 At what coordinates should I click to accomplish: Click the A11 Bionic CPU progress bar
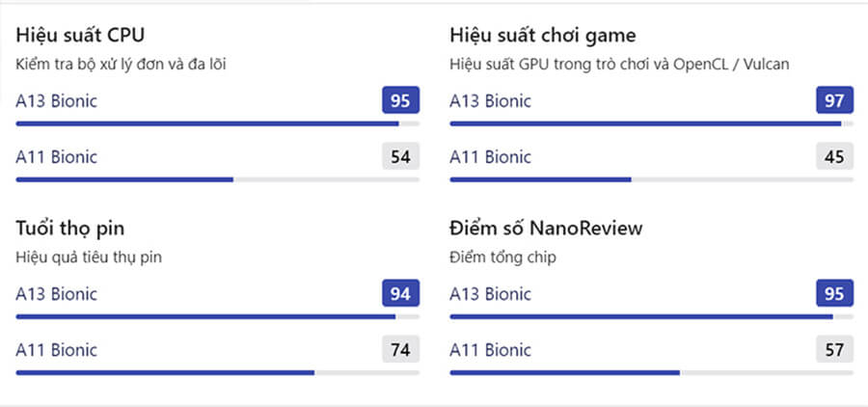(x=217, y=179)
